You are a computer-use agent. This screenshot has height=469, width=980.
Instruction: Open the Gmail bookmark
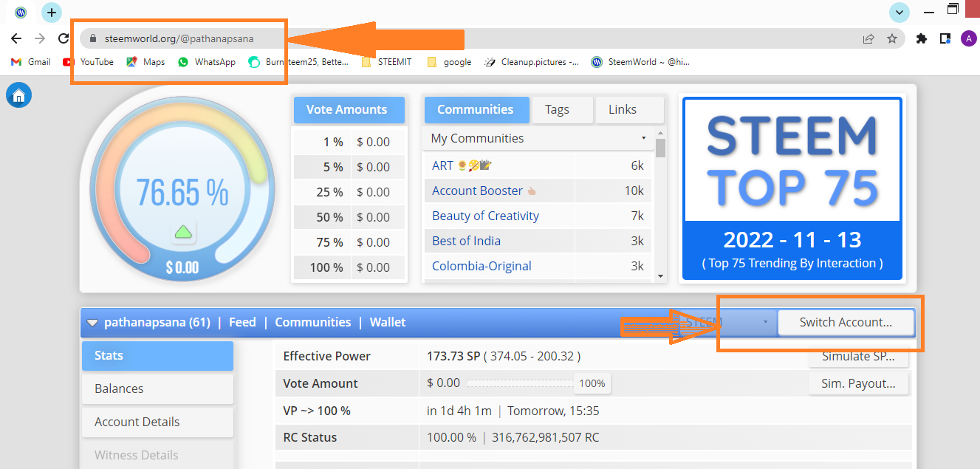coord(30,62)
